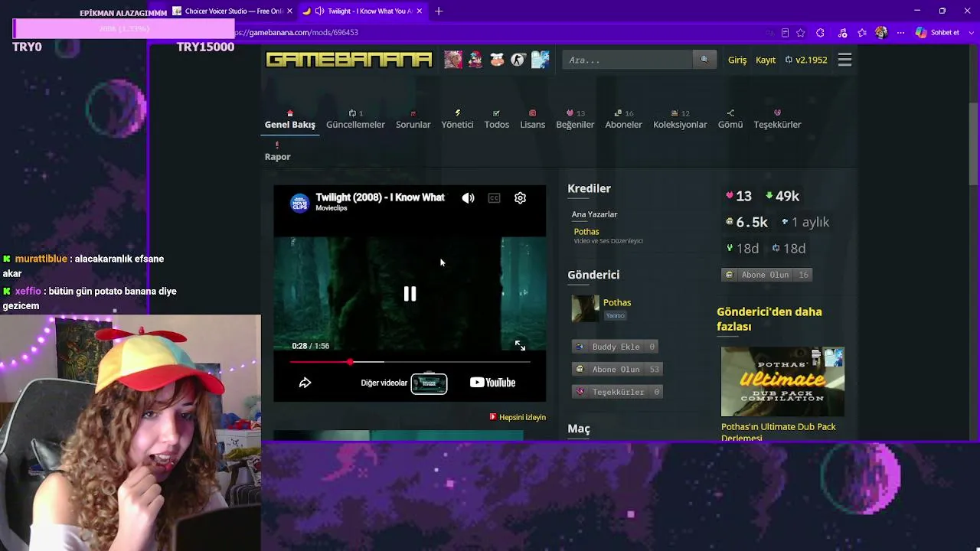980x551 pixels.
Task: Open the Beğeniler tab
Action: (575, 119)
